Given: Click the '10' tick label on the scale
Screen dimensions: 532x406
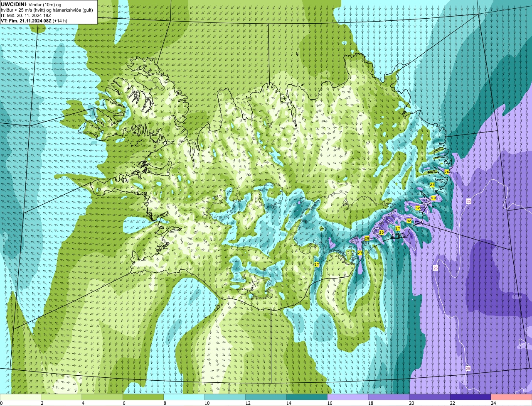Looking at the screenshot, I should (207, 403).
